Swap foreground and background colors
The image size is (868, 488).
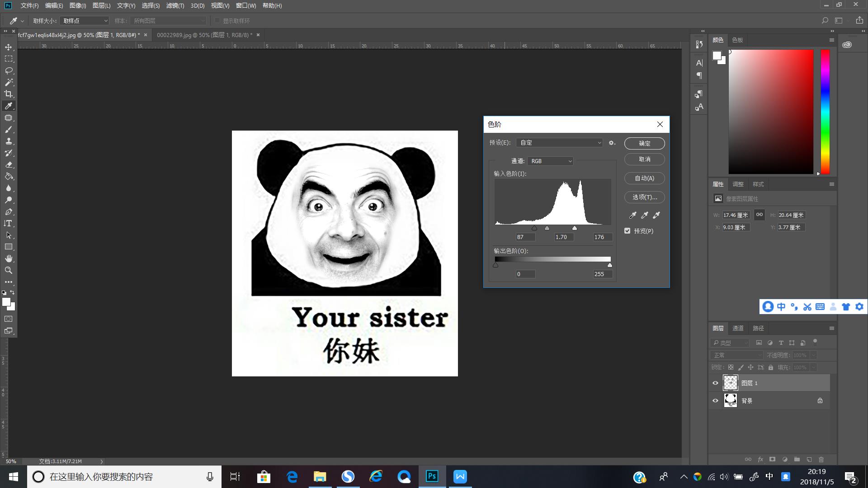pos(13,292)
